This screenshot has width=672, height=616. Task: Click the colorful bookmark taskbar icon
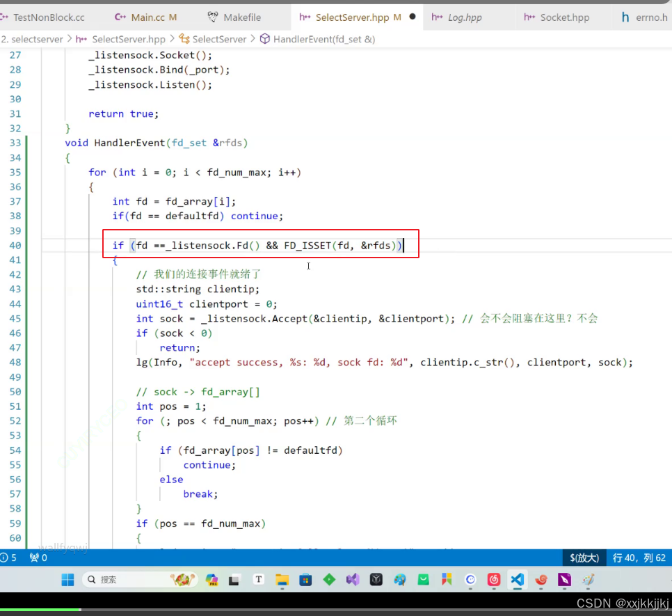pyautogui.click(x=447, y=580)
